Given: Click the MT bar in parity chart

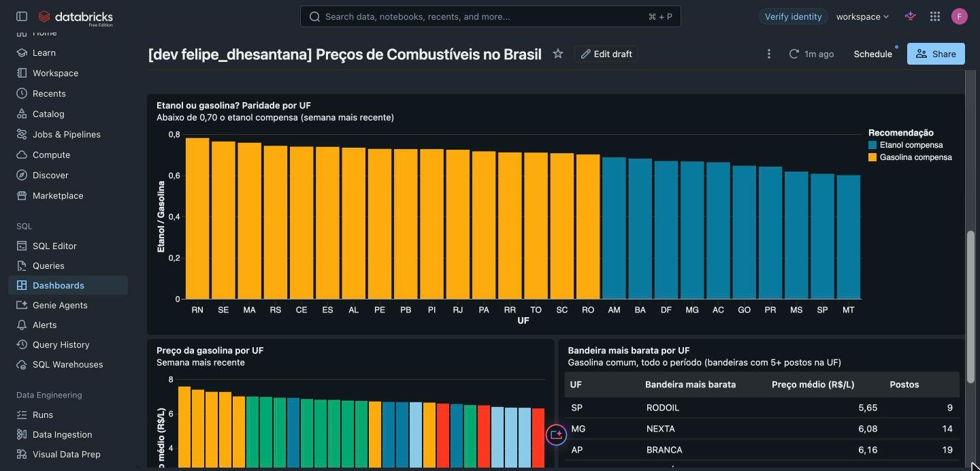Looking at the screenshot, I should tap(848, 237).
